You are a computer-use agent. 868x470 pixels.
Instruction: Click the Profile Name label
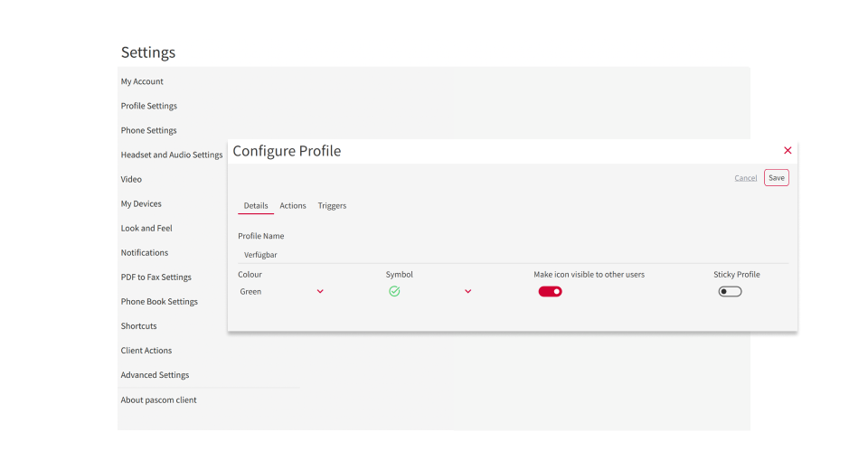260,236
